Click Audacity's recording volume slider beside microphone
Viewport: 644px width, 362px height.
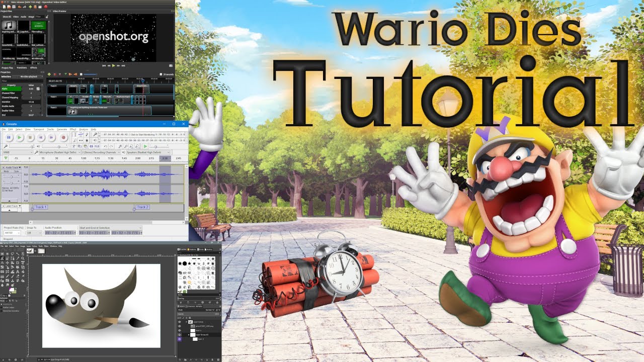coord(22,146)
